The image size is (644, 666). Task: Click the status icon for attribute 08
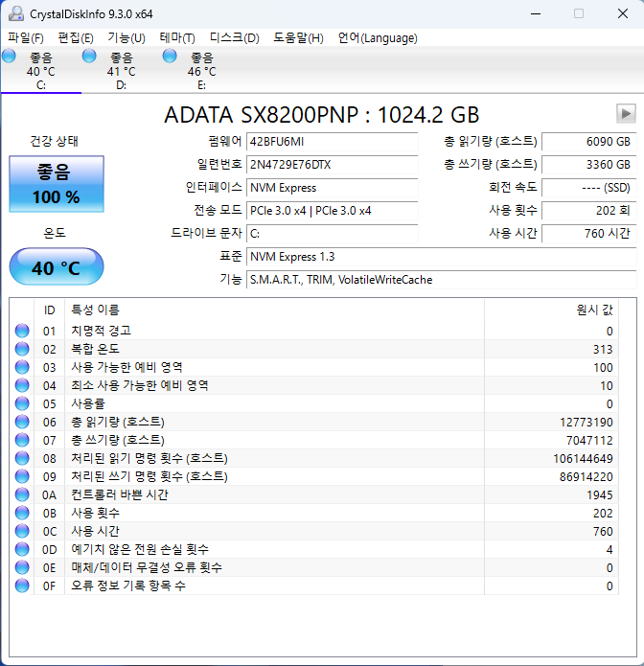(22, 458)
